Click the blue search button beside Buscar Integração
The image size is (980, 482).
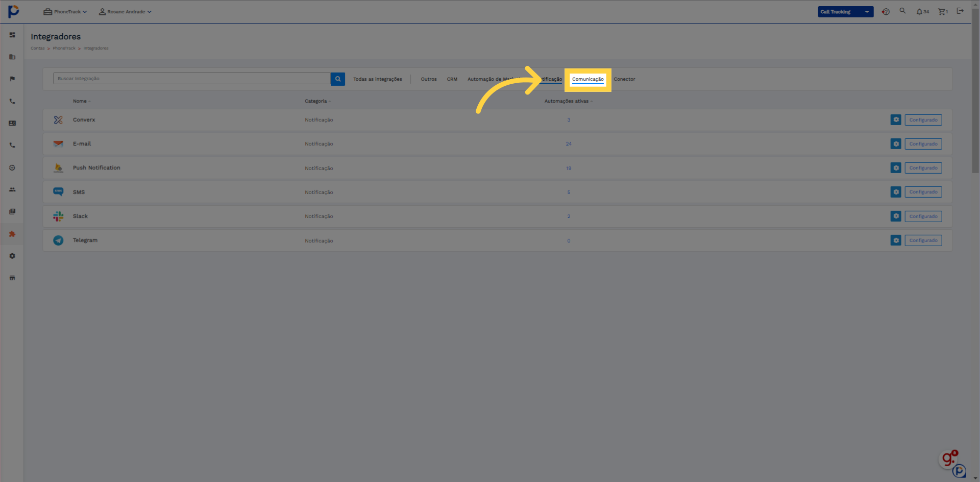[337, 79]
